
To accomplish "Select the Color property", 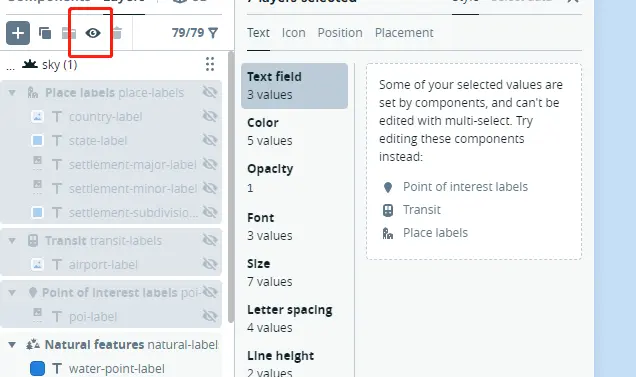I will click(x=294, y=131).
